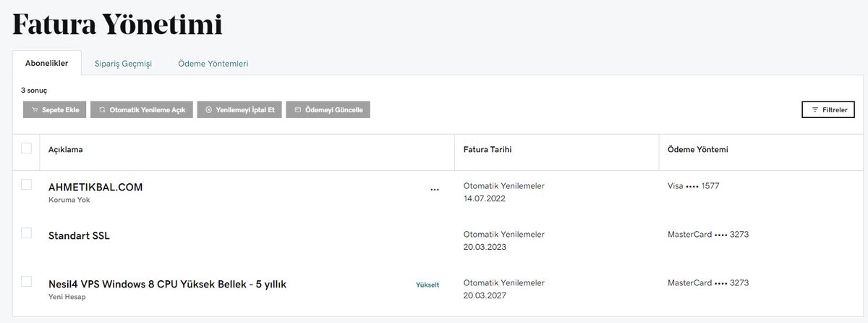
Task: Open the AHMETIKBAL.COM subscription
Action: coord(95,187)
